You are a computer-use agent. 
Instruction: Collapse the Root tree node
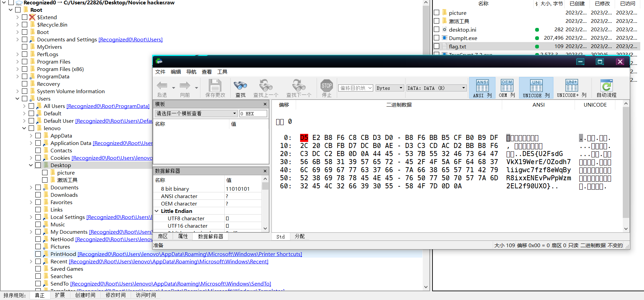tap(11, 10)
